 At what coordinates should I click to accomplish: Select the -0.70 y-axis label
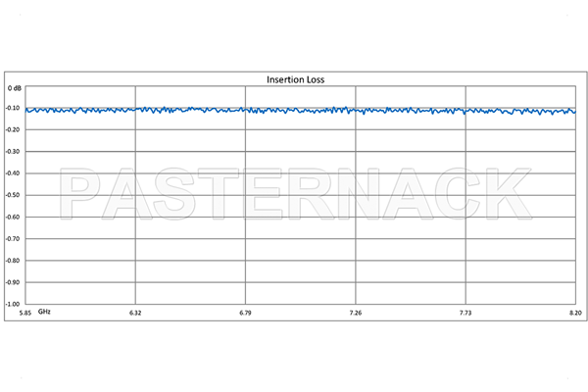pyautogui.click(x=13, y=239)
